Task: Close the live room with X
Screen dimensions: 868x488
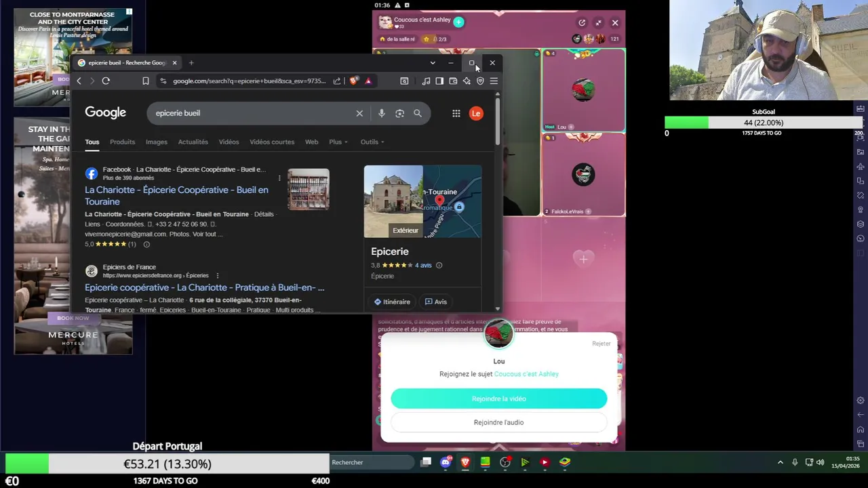Action: click(x=615, y=22)
